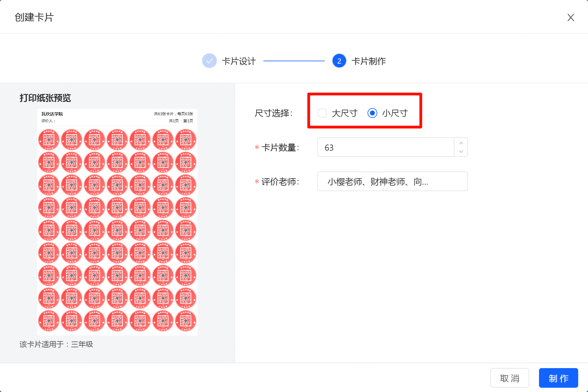Click the 评价人： label in preview

click(x=48, y=121)
